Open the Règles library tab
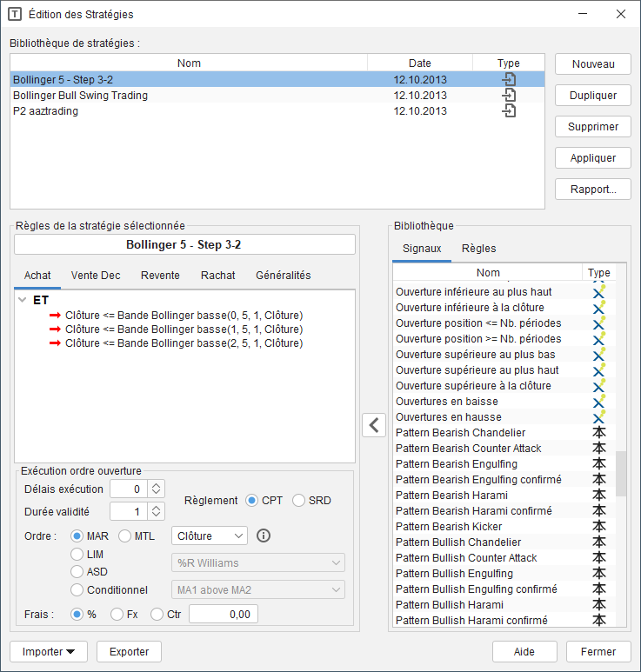 pos(478,249)
